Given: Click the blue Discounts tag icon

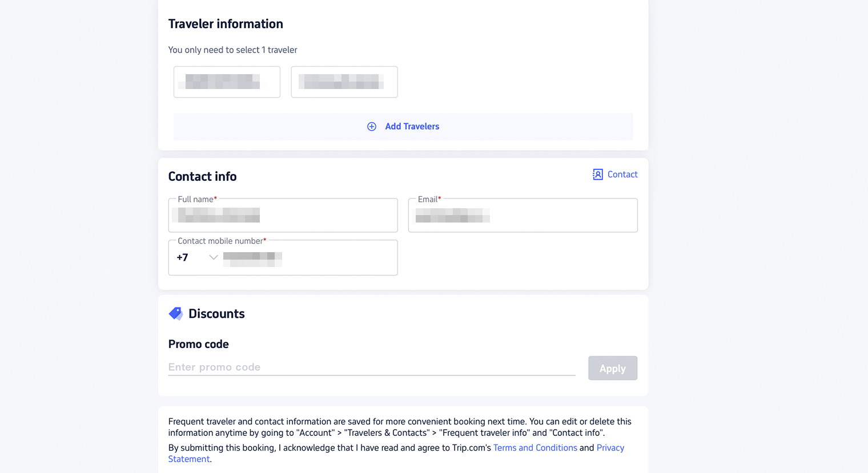Looking at the screenshot, I should pos(176,313).
